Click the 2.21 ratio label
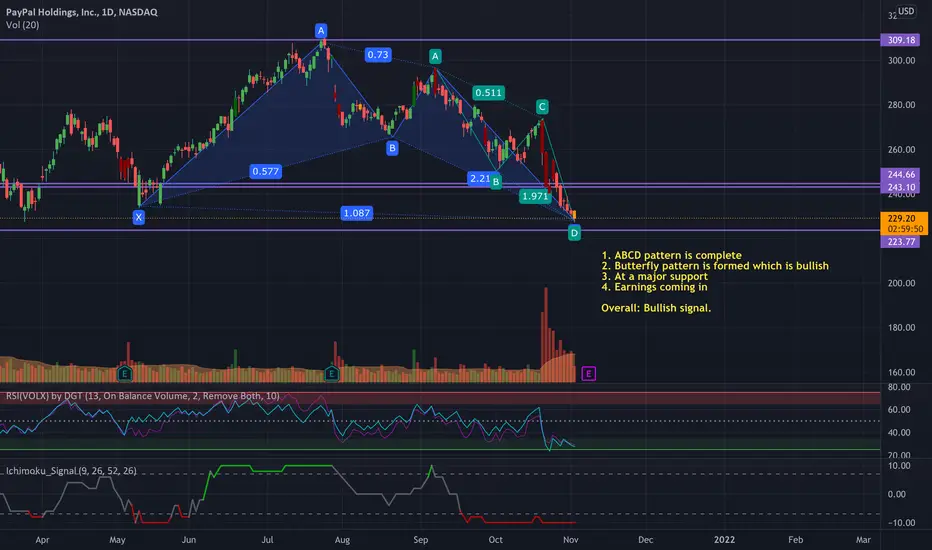The width and height of the screenshot is (932, 550). click(x=479, y=178)
